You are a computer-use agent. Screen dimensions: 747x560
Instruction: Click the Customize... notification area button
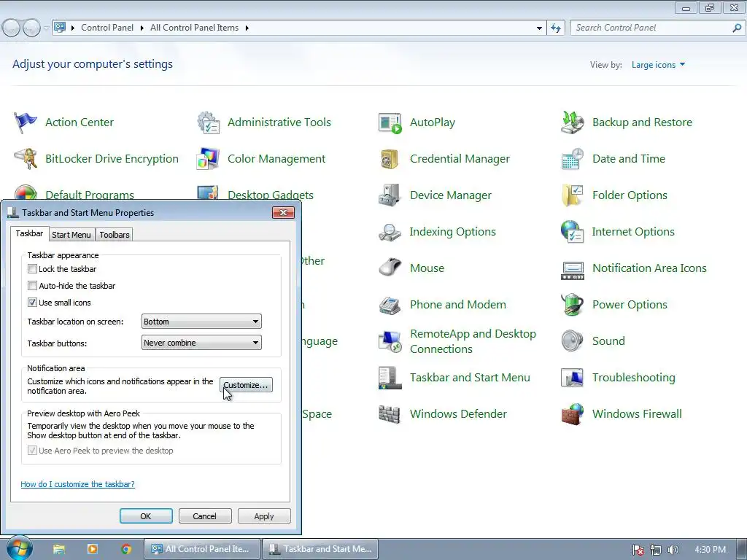(246, 385)
